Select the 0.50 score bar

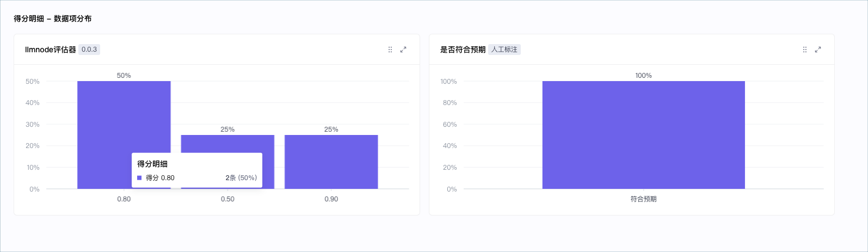click(x=227, y=144)
